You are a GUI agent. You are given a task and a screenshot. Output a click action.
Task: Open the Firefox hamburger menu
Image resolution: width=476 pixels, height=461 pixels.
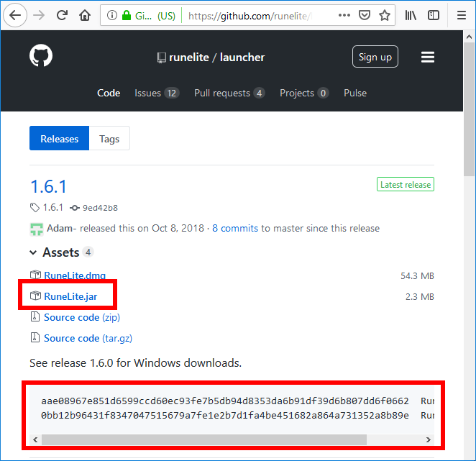pos(462,15)
